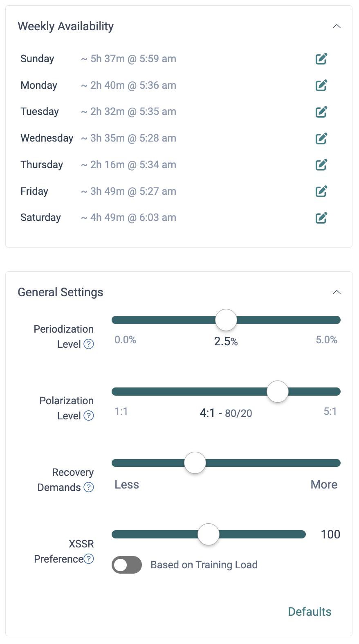
Task: Edit Saturday availability
Action: pos(321,218)
